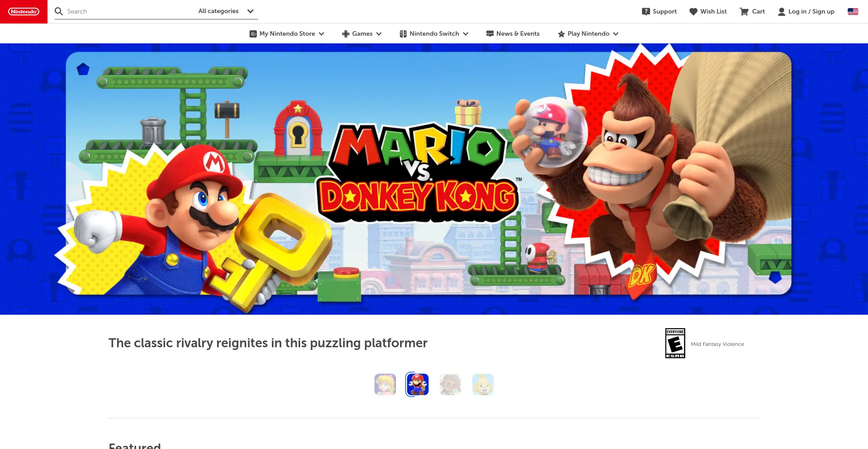The height and width of the screenshot is (449, 868).
Task: Open the Play Nintendo menu
Action: (588, 34)
